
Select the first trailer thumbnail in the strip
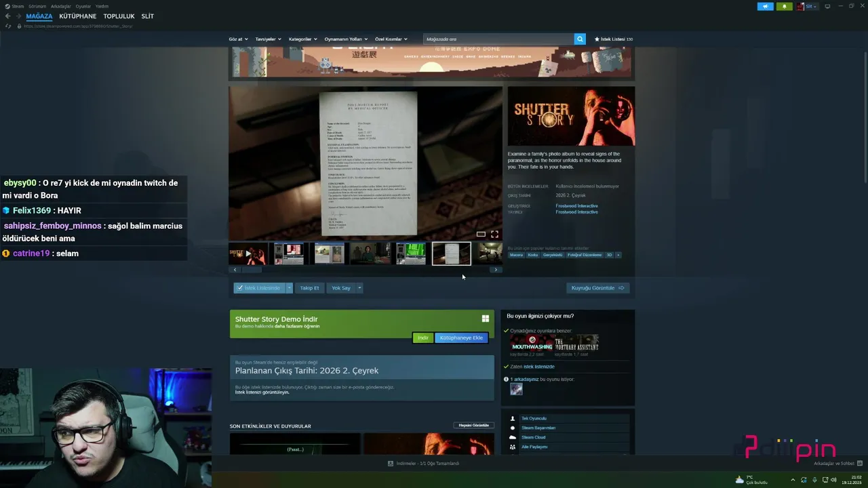(x=248, y=253)
